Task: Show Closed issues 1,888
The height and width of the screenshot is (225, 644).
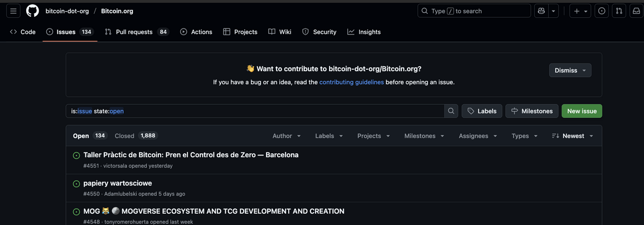Action: pyautogui.click(x=135, y=136)
